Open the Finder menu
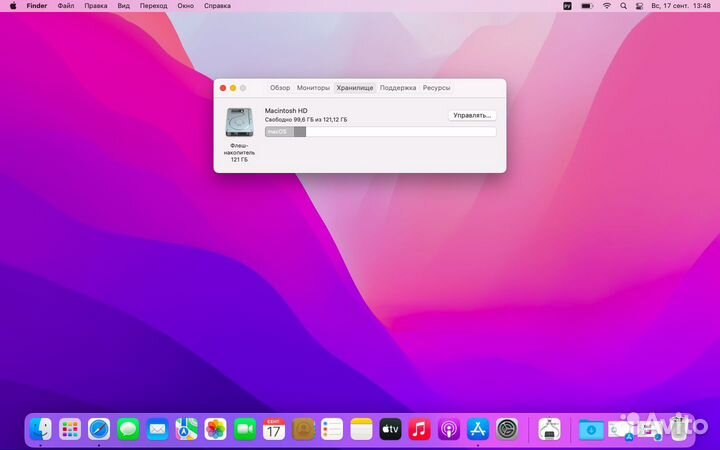This screenshot has height=450, width=720. pyautogui.click(x=37, y=6)
